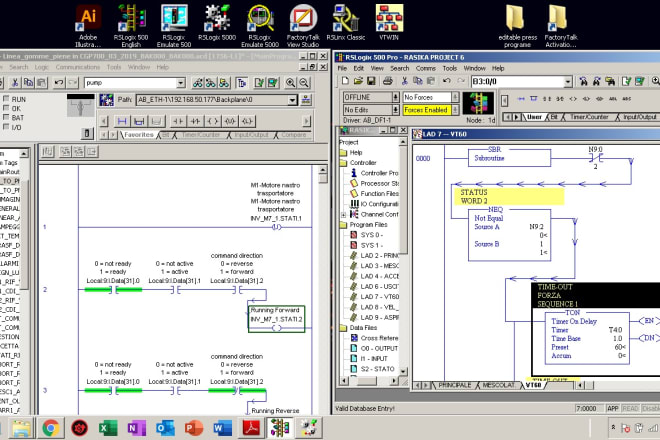
Task: Toggle RUN status indicator box
Action: 6,99
